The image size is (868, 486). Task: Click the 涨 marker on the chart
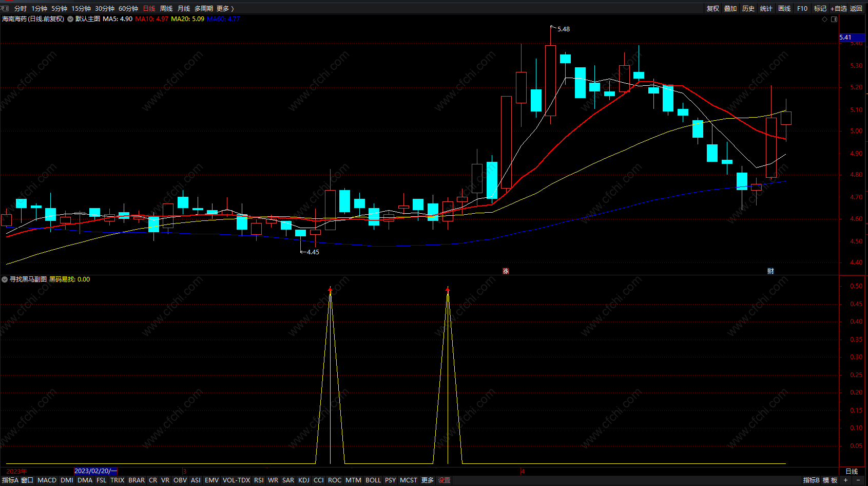506,271
